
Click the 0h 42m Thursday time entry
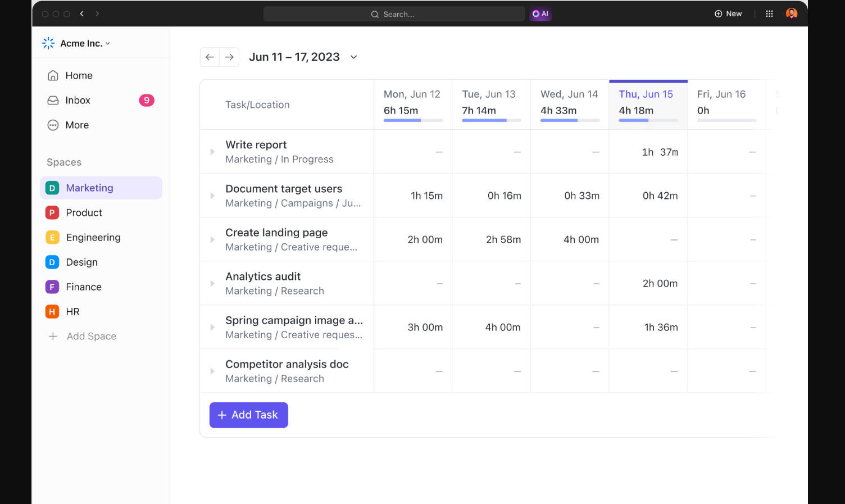coord(660,196)
